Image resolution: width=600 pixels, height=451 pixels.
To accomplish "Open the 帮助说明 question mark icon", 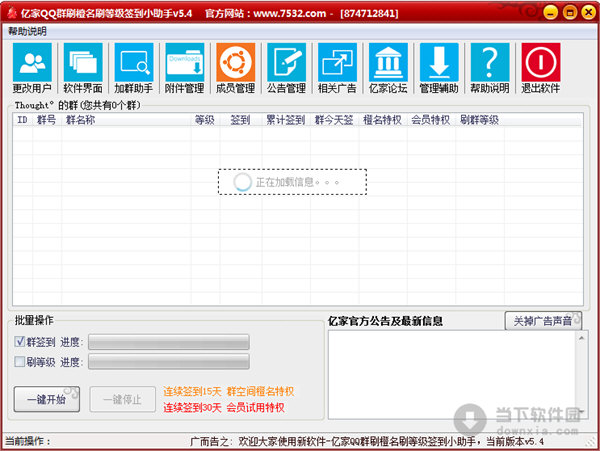I will pyautogui.click(x=489, y=68).
